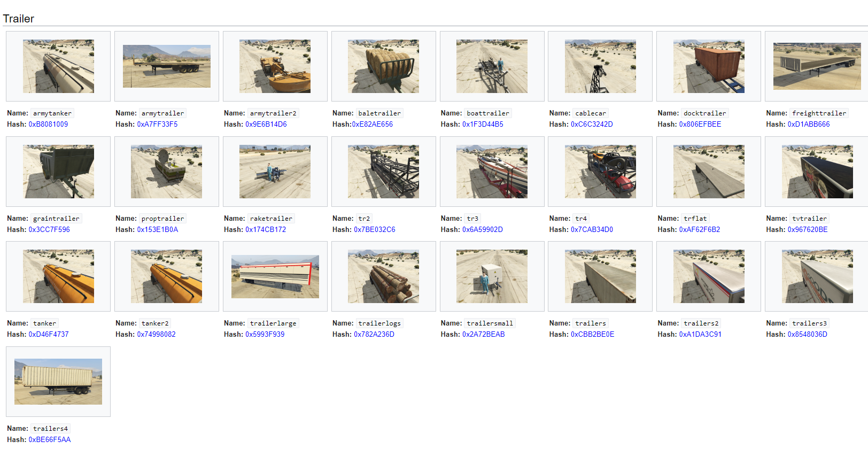Click graintrailer hash 0x3CC7F596
Screen dimensions: 868x449
(49, 230)
